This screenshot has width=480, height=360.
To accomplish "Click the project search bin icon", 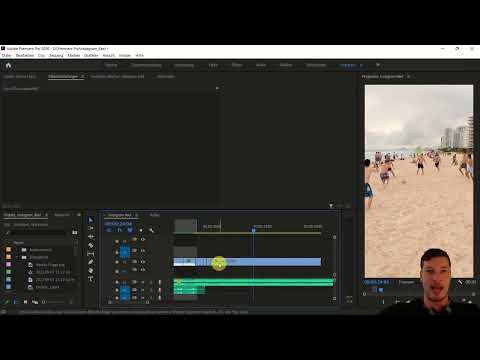I will [x=75, y=232].
